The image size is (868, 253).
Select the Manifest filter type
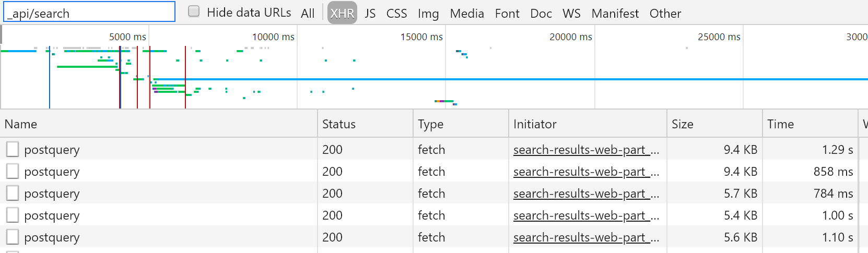tap(615, 14)
